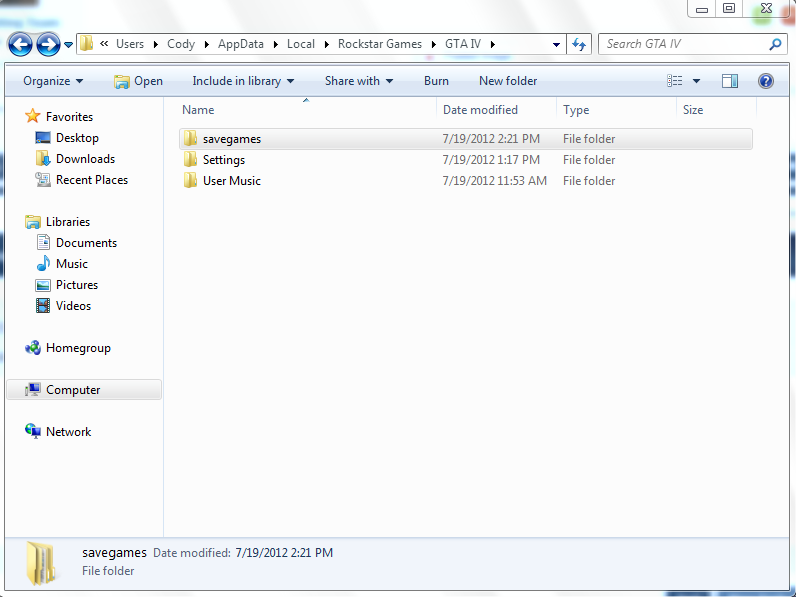
Task: Click Burn in the toolbar
Action: (436, 81)
